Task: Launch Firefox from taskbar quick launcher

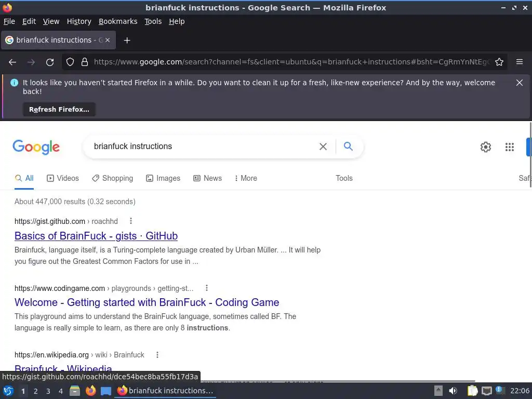Action: click(x=90, y=391)
